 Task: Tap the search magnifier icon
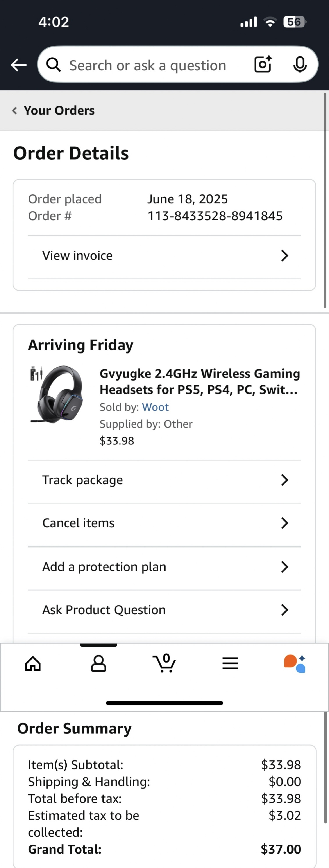pos(54,65)
